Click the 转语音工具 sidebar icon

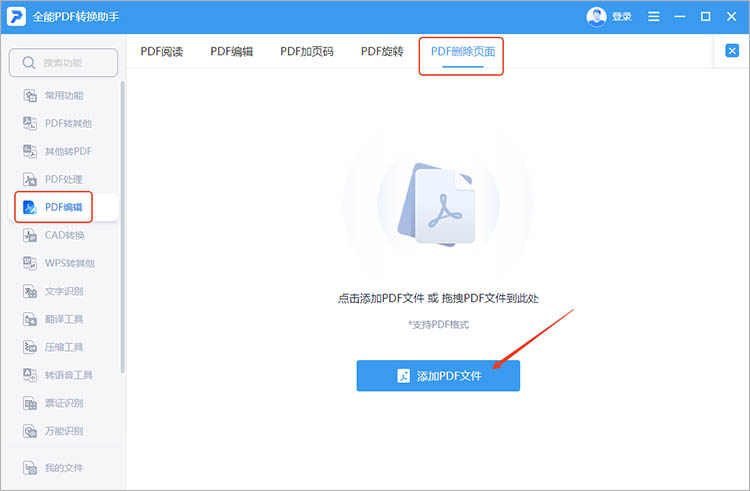(30, 375)
